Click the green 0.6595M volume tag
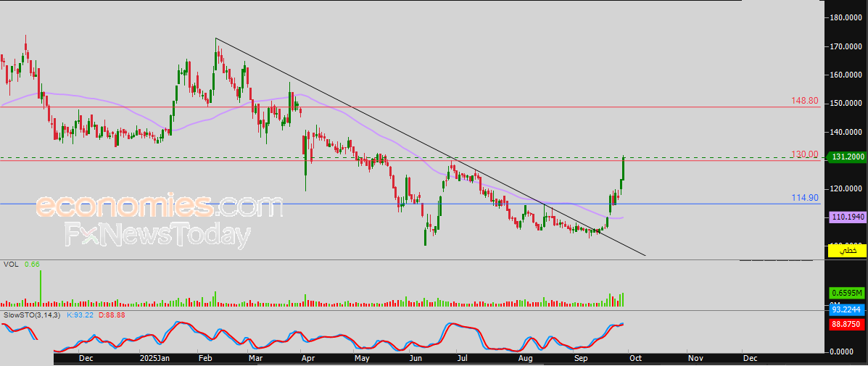The width and height of the screenshot is (868, 366). tap(846, 293)
